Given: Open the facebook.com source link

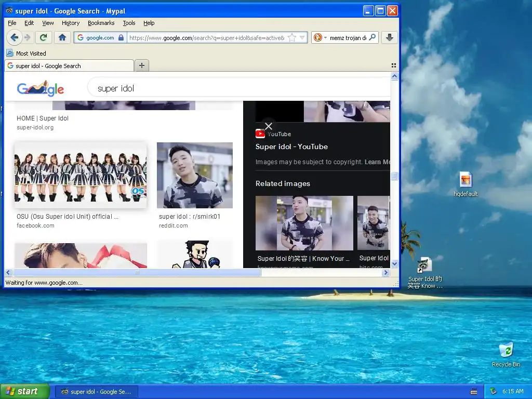Looking at the screenshot, I should coord(35,225).
